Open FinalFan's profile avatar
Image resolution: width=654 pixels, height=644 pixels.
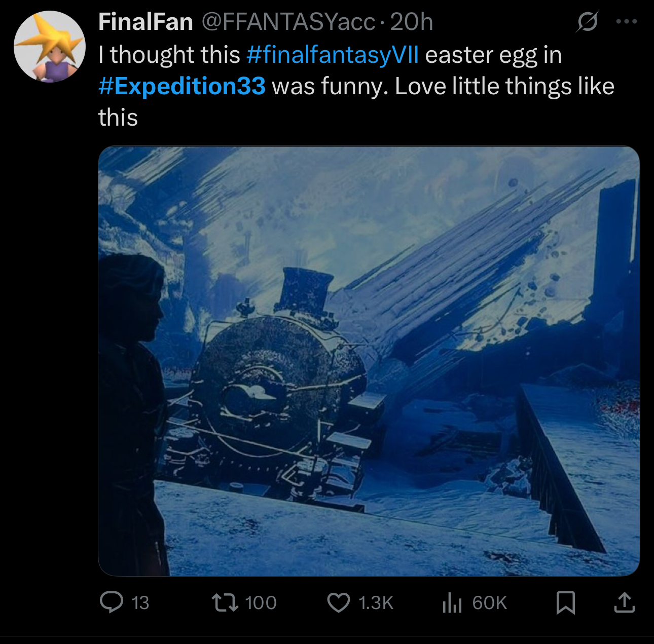pos(49,47)
